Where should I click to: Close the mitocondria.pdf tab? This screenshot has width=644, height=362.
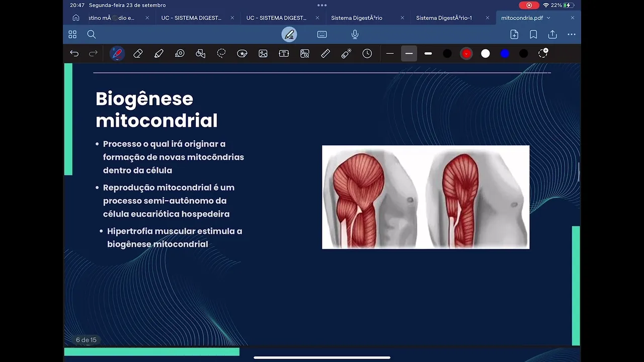573,18
